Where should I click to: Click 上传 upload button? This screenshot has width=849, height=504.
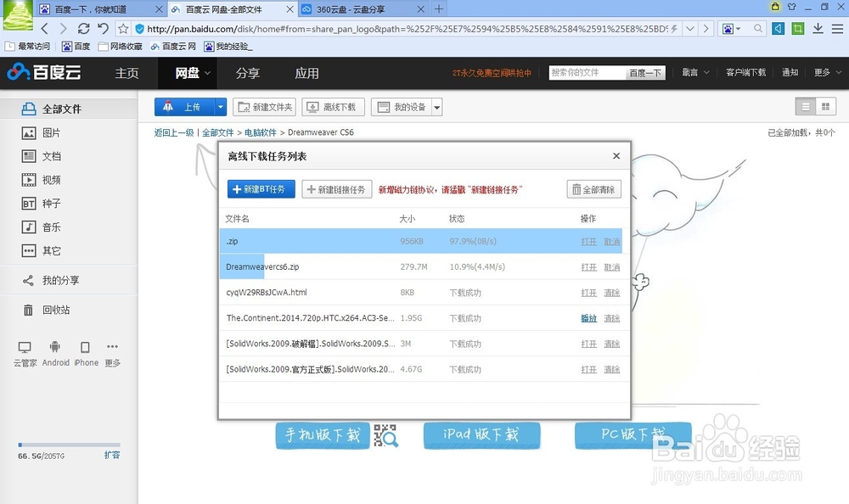click(184, 107)
